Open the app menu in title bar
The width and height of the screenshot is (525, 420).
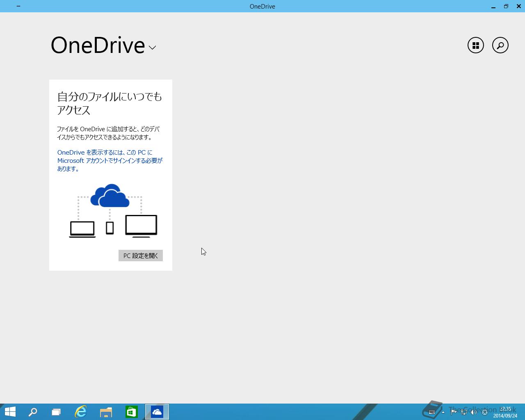tap(18, 6)
